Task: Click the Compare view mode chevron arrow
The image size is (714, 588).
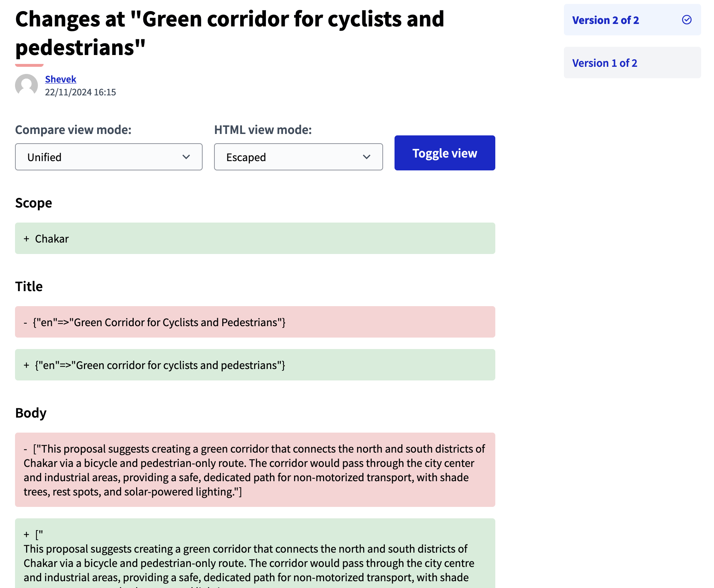Action: click(186, 157)
